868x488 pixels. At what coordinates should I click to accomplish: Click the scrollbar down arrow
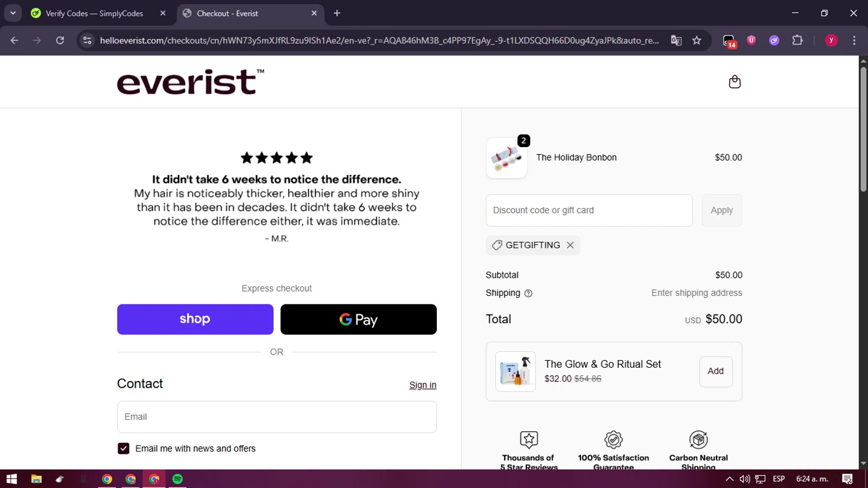point(863,464)
